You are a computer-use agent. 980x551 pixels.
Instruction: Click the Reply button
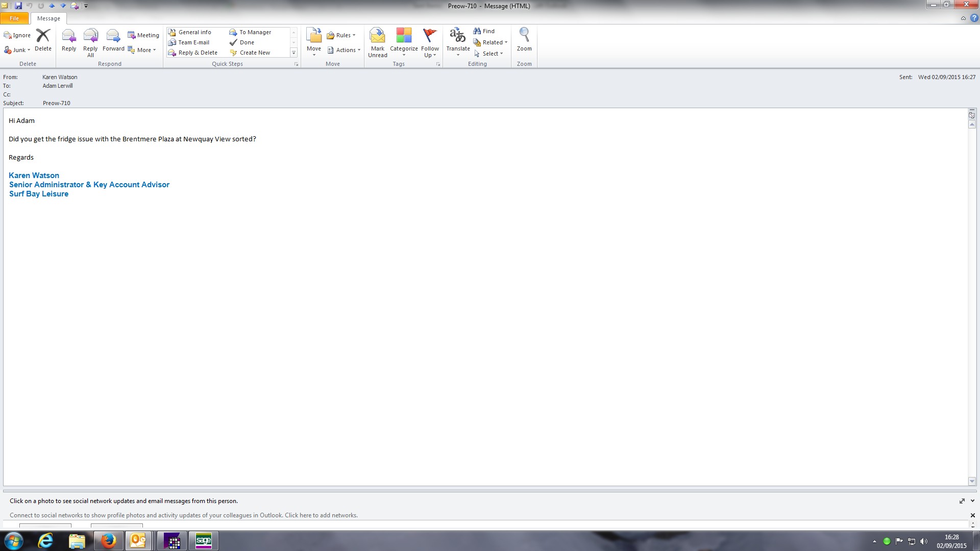pos(69,40)
